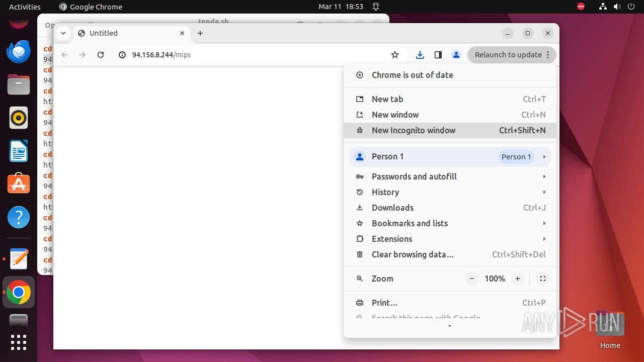Open a New Incognito window
644x362 pixels.
(450, 130)
